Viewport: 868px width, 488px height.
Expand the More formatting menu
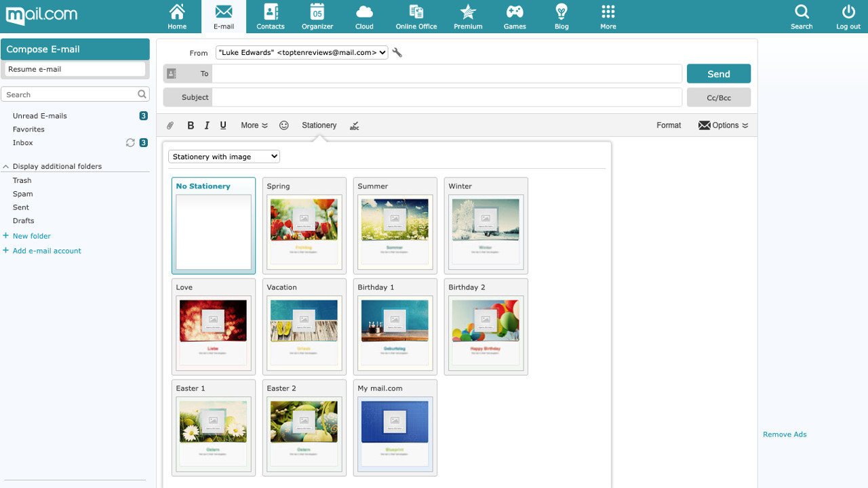[x=254, y=125]
